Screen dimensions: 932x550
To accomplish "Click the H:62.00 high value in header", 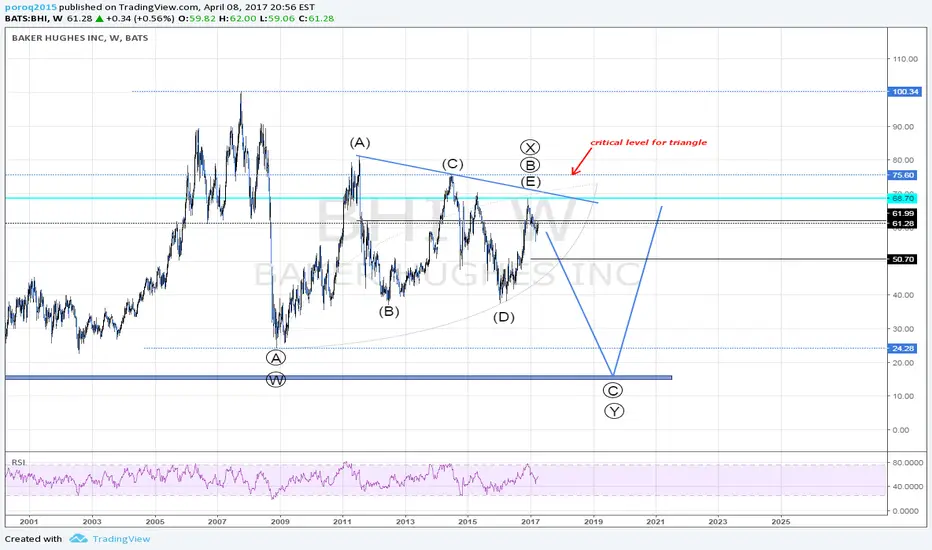I will [238, 18].
